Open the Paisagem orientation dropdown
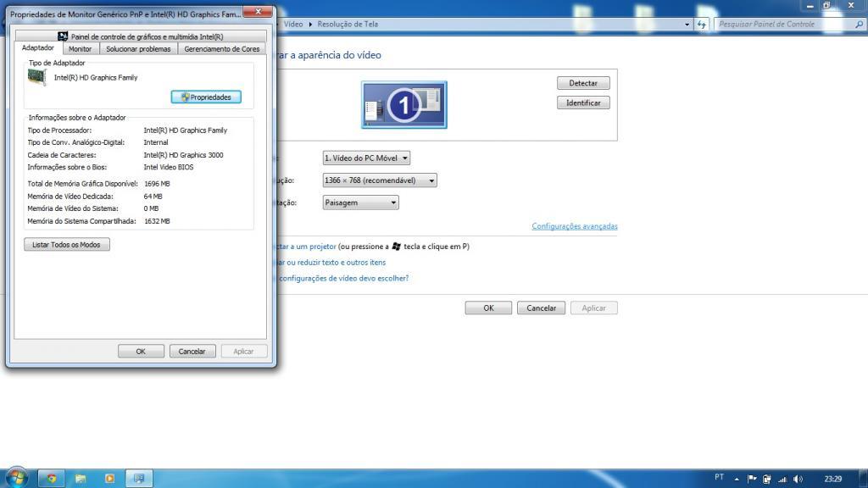Screen dimensions: 868x488 pos(360,202)
